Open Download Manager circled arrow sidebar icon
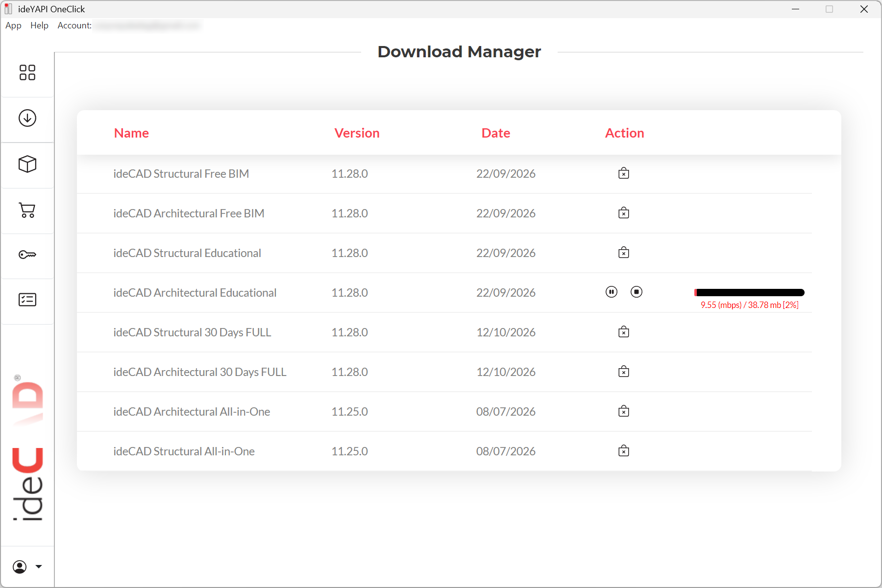This screenshot has width=882, height=588. 27,118
